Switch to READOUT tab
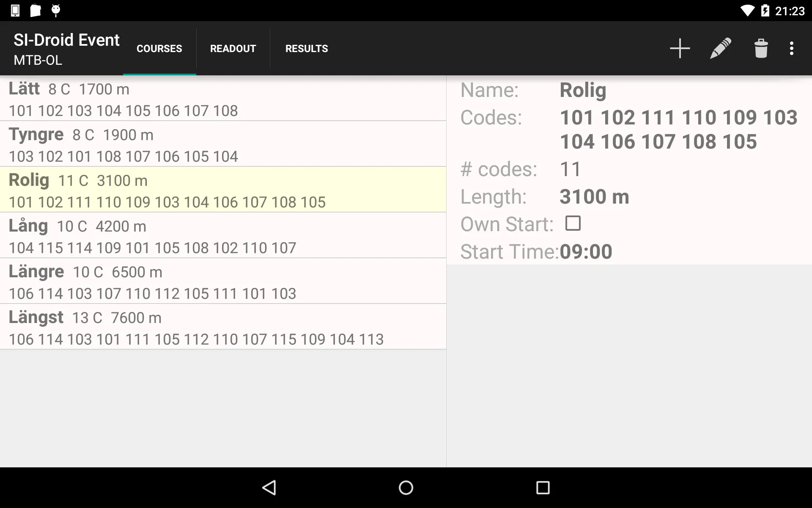Image resolution: width=812 pixels, height=508 pixels. tap(233, 49)
